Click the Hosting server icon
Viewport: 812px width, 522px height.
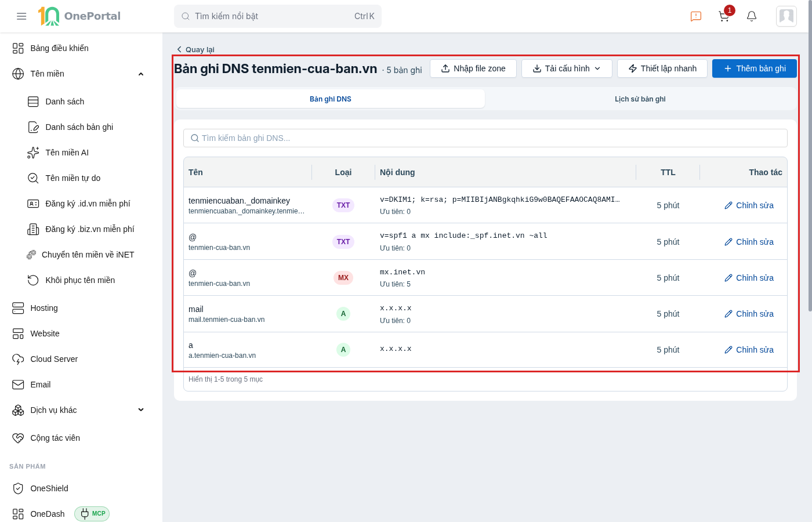[18, 308]
